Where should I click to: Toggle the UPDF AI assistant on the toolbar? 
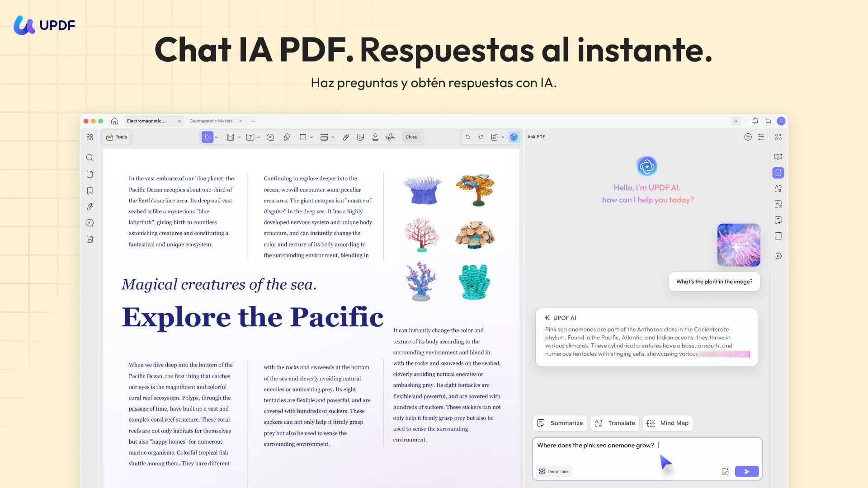(x=514, y=137)
